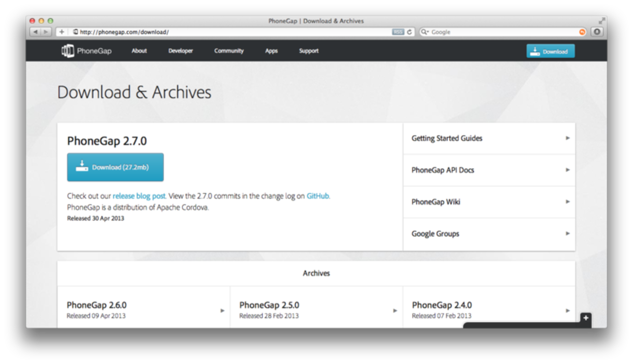The width and height of the screenshot is (633, 364).
Task: Click the "Released 30 Apr 2013" text
Action: (95, 218)
